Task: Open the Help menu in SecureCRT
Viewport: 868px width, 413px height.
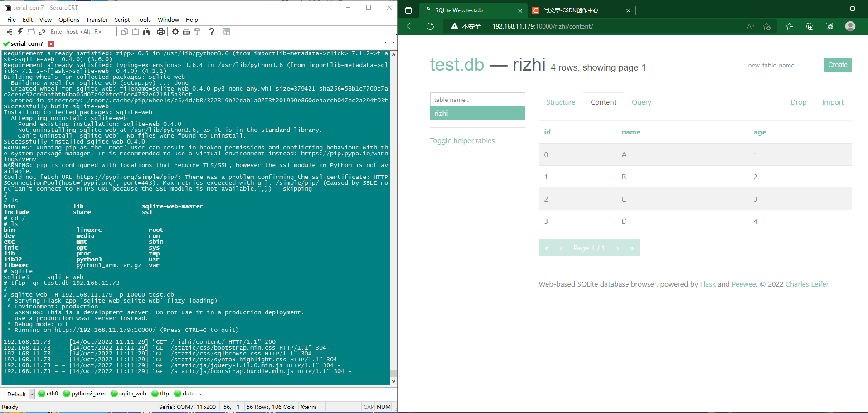Action: tap(192, 20)
